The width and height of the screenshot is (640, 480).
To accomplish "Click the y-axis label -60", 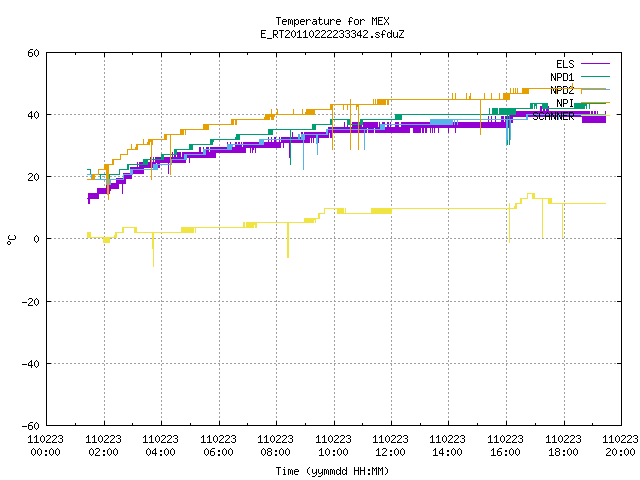I will (31, 426).
